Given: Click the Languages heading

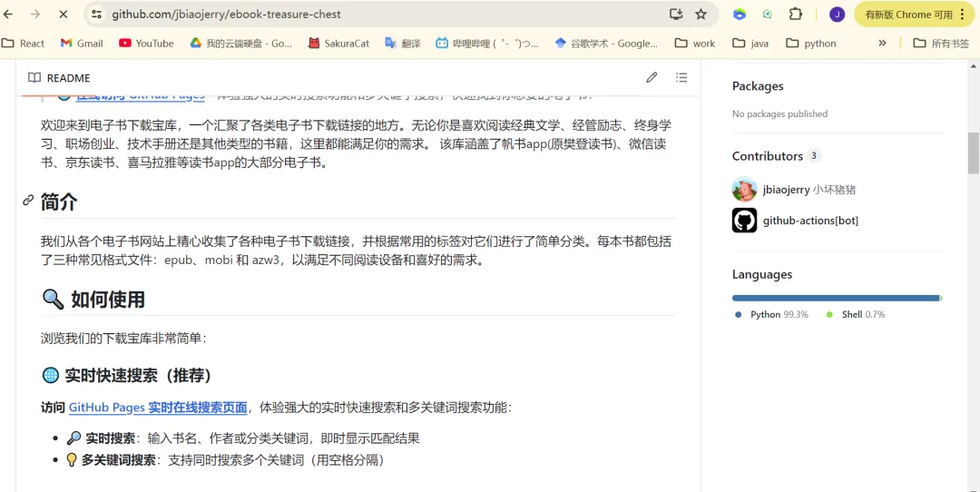Looking at the screenshot, I should click(762, 274).
